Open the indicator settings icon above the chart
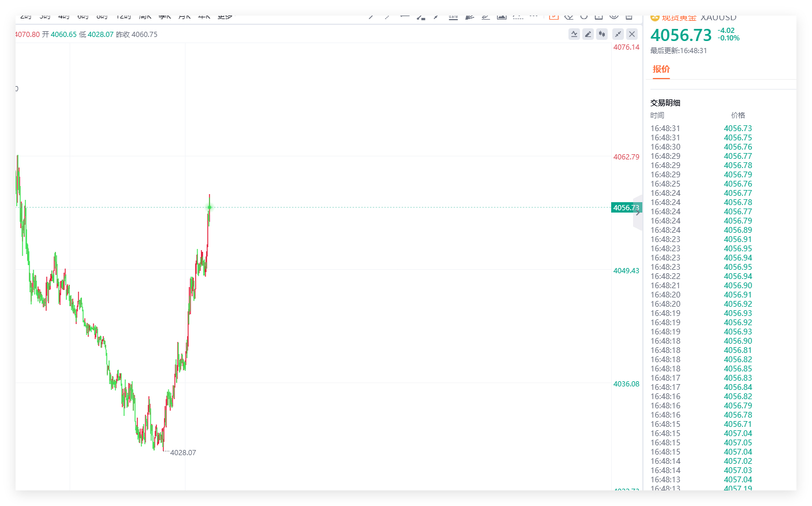The image size is (812, 506). click(574, 34)
